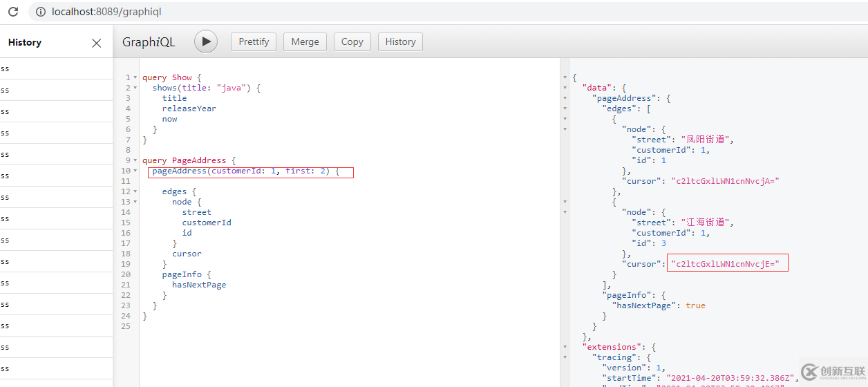Screen dimensions: 868x387
Task: Click the Prettify button
Action: coord(254,41)
